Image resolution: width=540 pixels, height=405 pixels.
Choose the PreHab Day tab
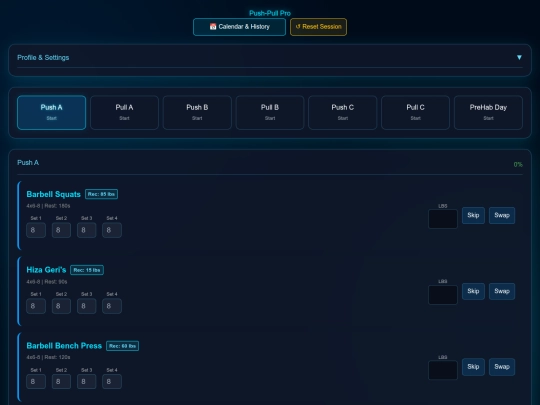488,113
